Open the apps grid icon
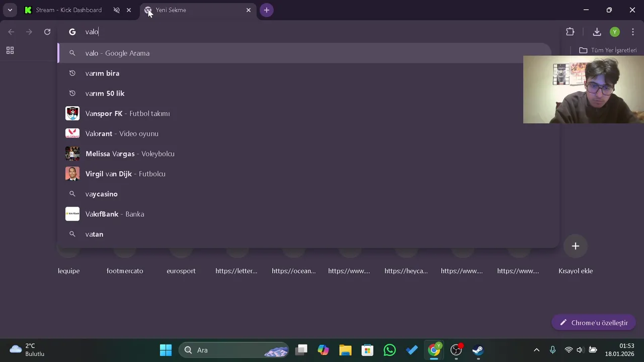The image size is (644, 362). 10,50
